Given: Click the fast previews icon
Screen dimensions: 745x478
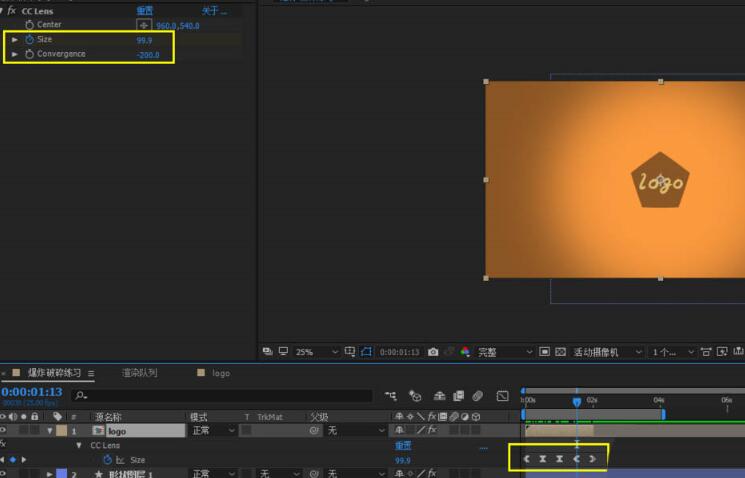Looking at the screenshot, I should coord(722,352).
